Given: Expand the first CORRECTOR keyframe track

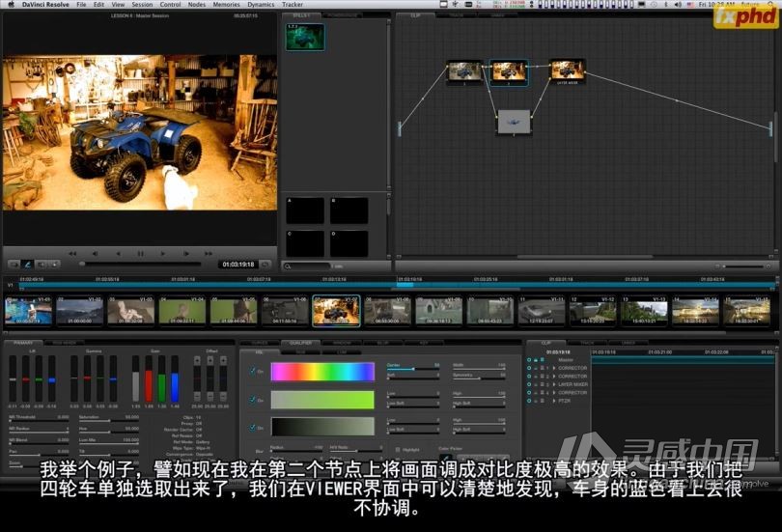Looking at the screenshot, I should pos(554,368).
